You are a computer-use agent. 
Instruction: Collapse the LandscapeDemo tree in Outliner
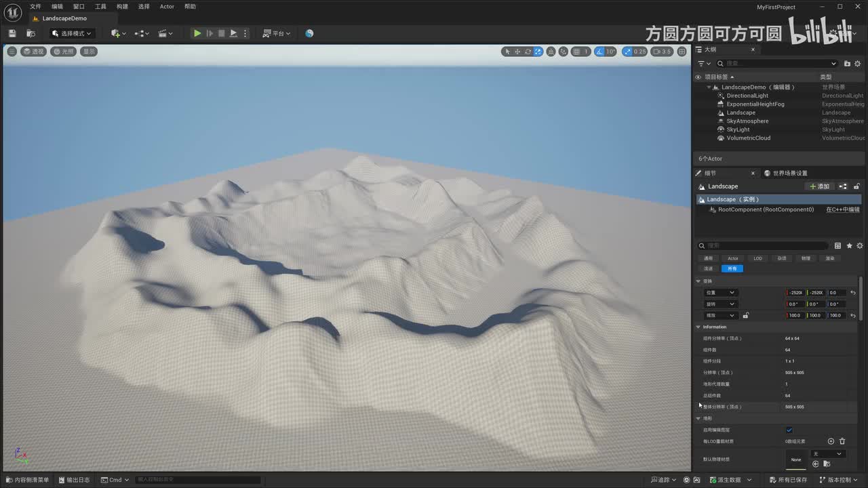[x=709, y=87]
